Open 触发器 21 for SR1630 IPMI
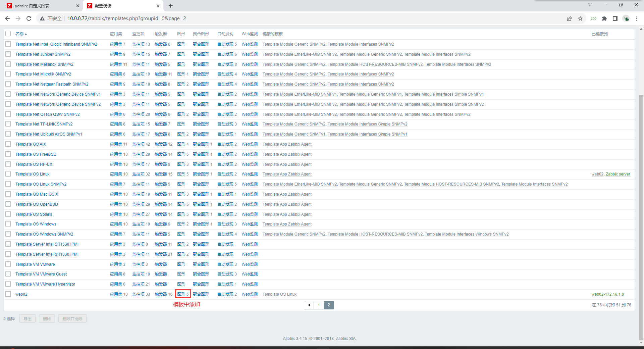This screenshot has width=644, height=349. [x=161, y=254]
